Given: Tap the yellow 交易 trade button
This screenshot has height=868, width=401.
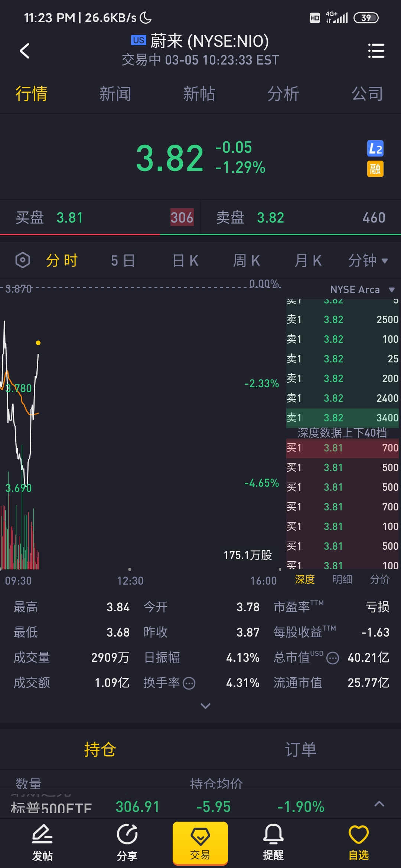Looking at the screenshot, I should pyautogui.click(x=200, y=843).
